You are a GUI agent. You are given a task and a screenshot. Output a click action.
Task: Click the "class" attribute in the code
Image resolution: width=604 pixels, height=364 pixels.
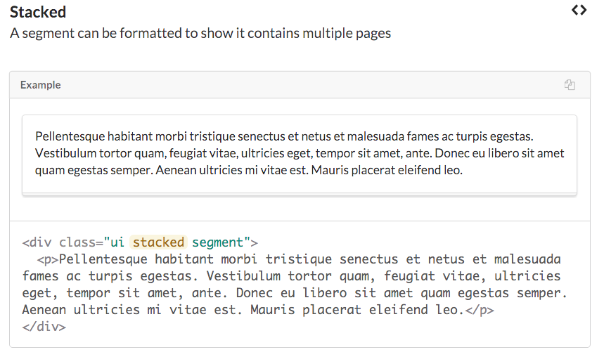[77, 242]
